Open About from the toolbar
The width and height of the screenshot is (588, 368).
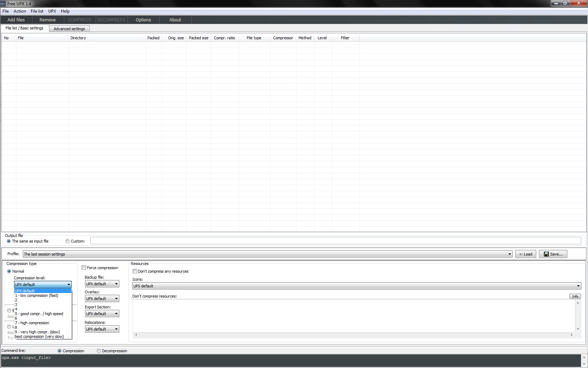175,20
